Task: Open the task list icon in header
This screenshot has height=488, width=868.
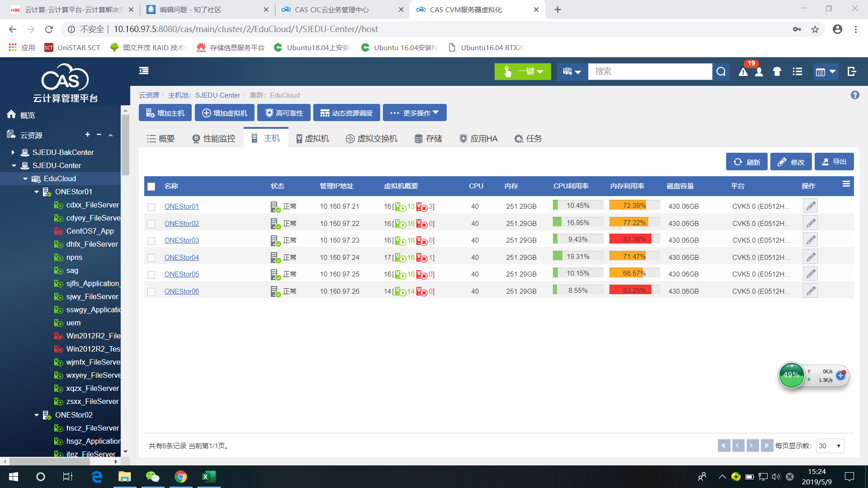Action: (797, 71)
